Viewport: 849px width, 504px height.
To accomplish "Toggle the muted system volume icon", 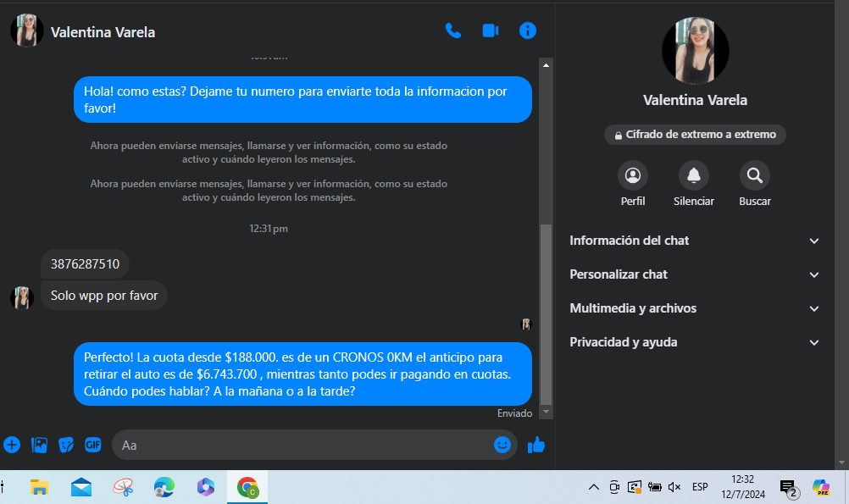I will point(674,487).
